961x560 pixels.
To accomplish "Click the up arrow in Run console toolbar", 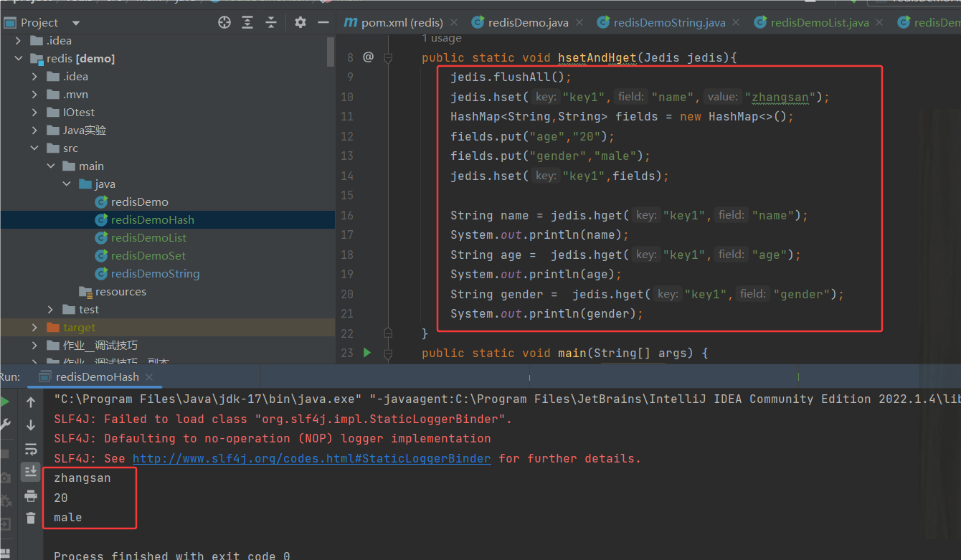I will click(31, 403).
